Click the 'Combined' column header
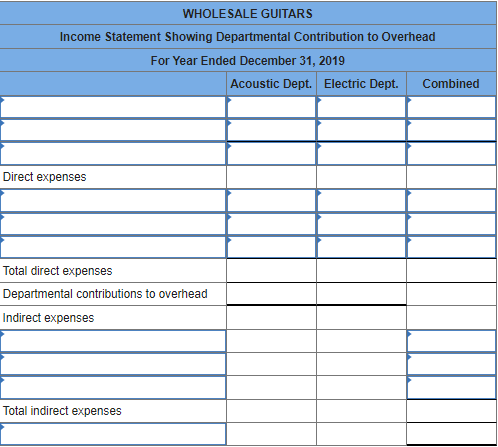 (451, 84)
